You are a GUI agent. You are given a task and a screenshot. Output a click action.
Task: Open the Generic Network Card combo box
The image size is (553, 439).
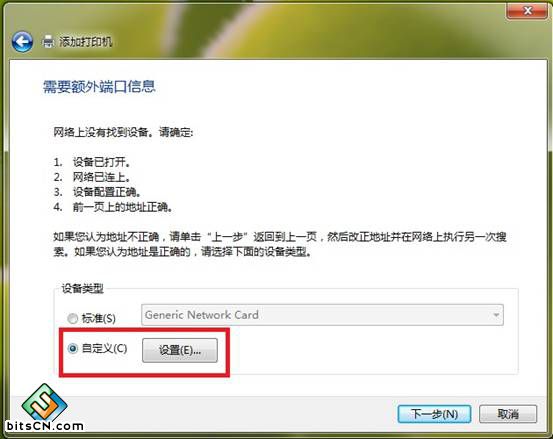click(x=322, y=315)
